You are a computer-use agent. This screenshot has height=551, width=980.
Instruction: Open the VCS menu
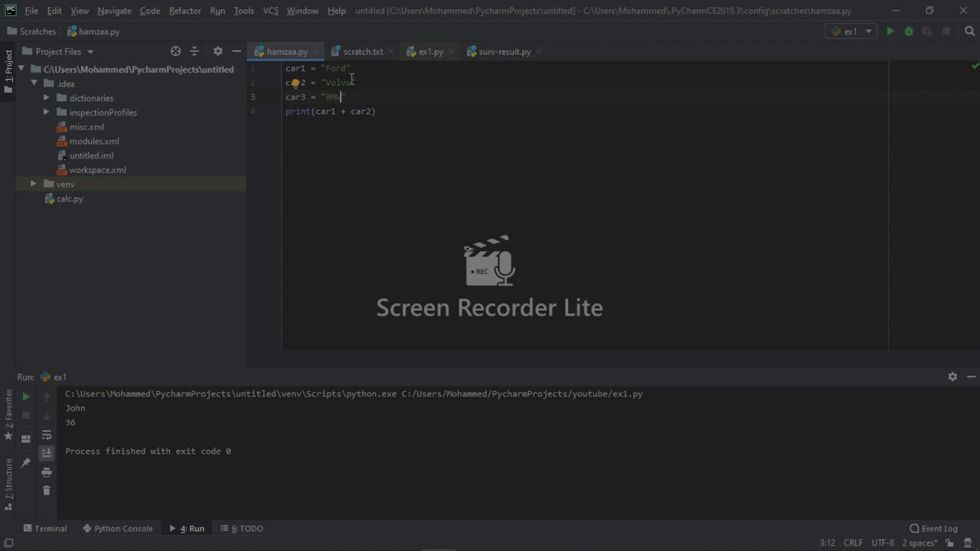271,11
